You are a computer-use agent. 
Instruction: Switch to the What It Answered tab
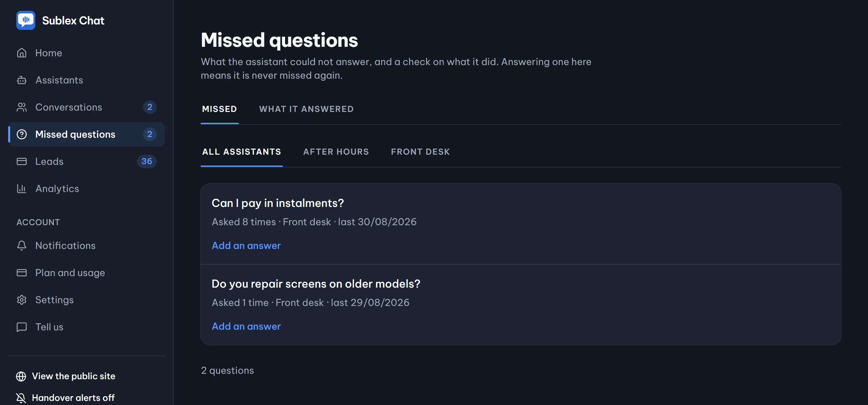click(x=307, y=109)
